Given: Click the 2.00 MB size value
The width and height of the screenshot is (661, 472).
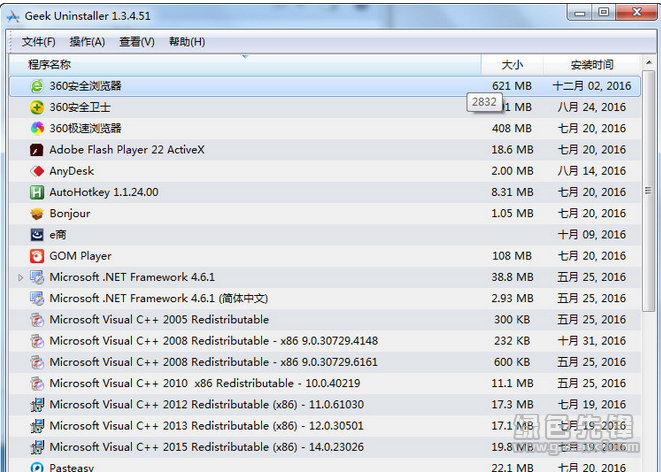Looking at the screenshot, I should click(x=512, y=171).
